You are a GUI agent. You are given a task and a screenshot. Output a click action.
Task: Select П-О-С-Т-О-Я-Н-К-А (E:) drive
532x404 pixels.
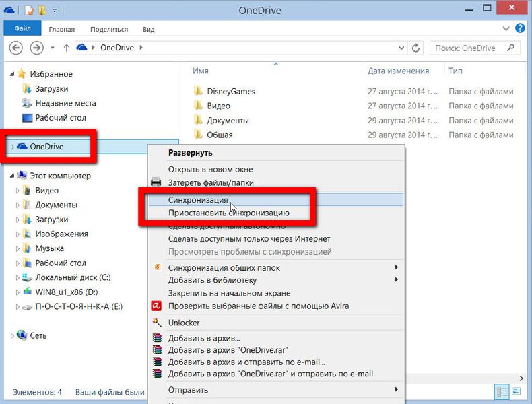pyautogui.click(x=79, y=306)
